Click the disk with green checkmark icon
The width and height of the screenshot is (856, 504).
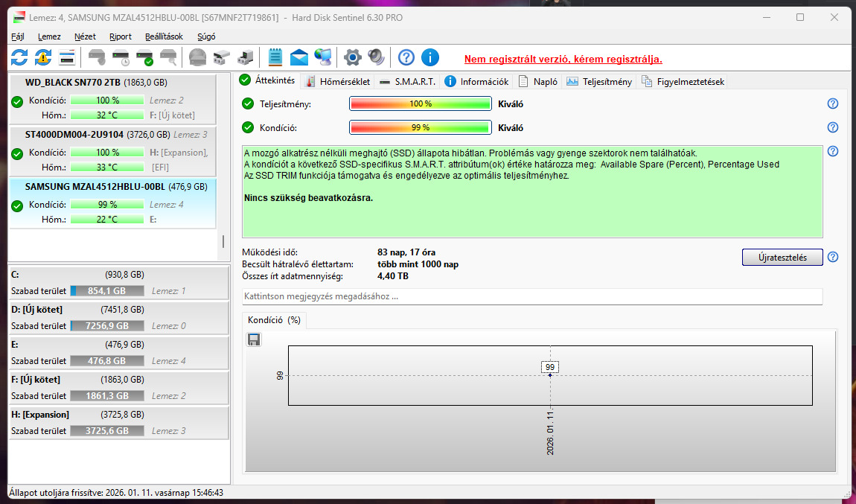[144, 57]
